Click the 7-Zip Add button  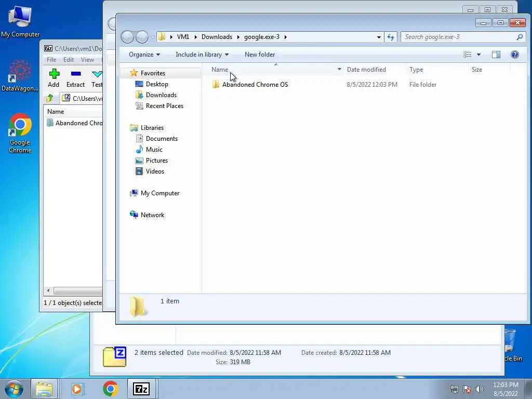pos(54,78)
